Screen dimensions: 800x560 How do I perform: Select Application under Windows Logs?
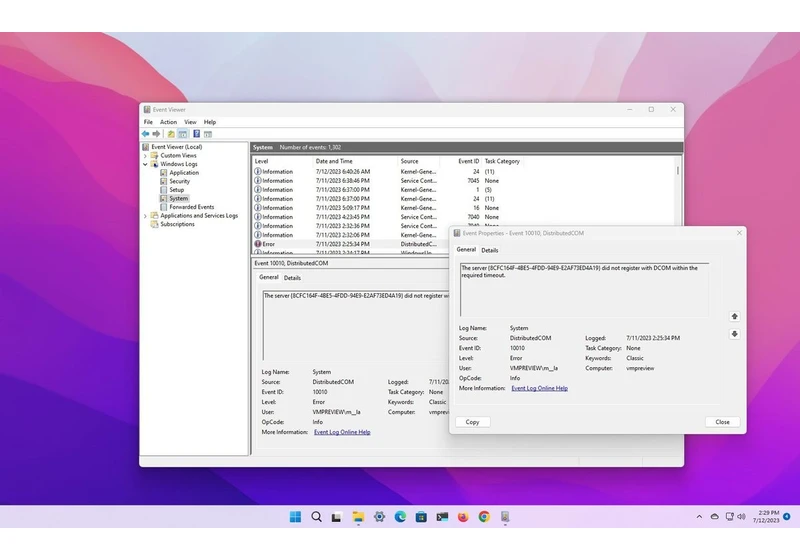pyautogui.click(x=184, y=172)
